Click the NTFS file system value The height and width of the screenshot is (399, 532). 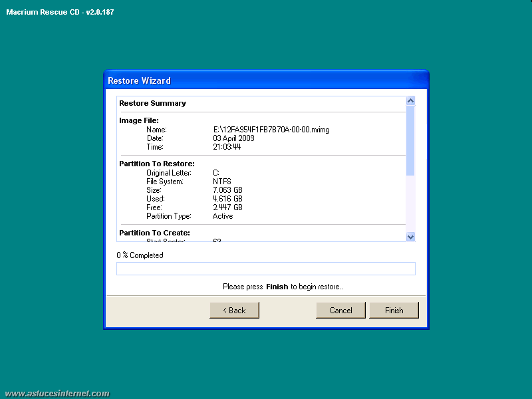click(222, 182)
